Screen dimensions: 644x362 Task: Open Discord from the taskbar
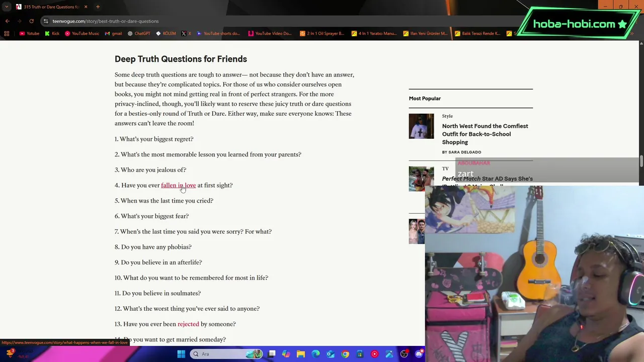pos(419,354)
